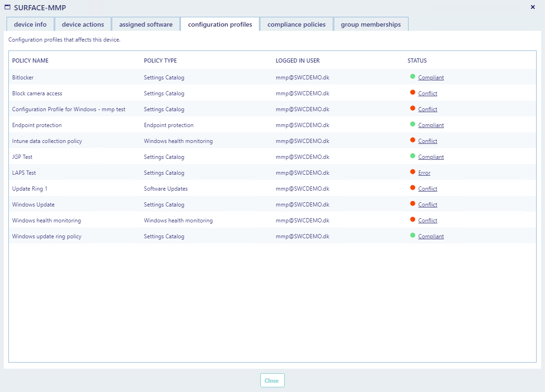The height and width of the screenshot is (392, 545).
Task: Click green status dot for JGP Test
Action: click(x=413, y=156)
